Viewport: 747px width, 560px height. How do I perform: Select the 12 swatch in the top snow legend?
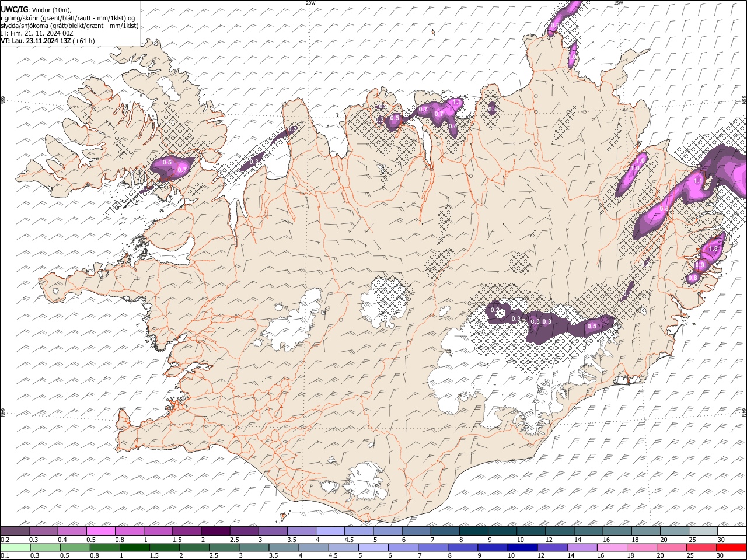click(x=559, y=531)
